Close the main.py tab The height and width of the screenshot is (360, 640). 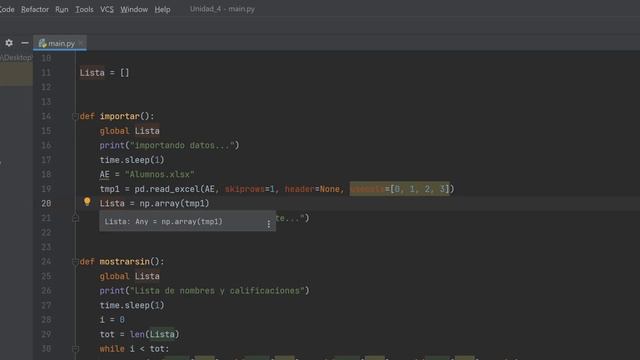(81, 43)
